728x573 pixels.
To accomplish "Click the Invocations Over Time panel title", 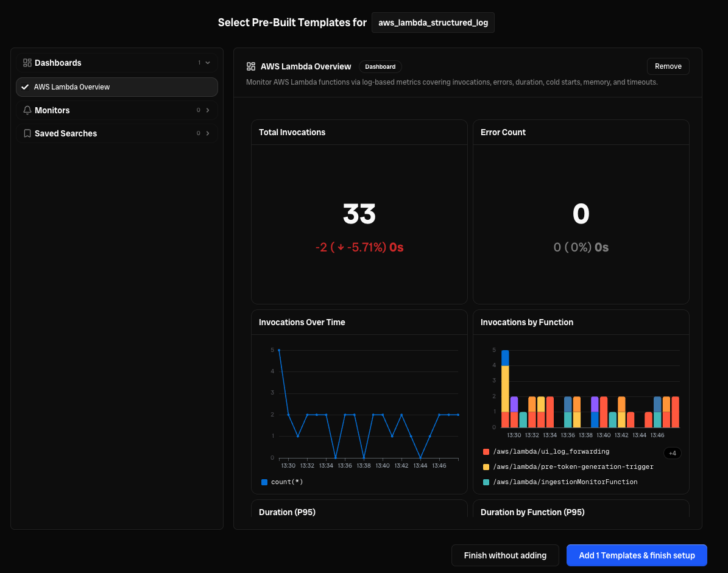I will (x=302, y=322).
